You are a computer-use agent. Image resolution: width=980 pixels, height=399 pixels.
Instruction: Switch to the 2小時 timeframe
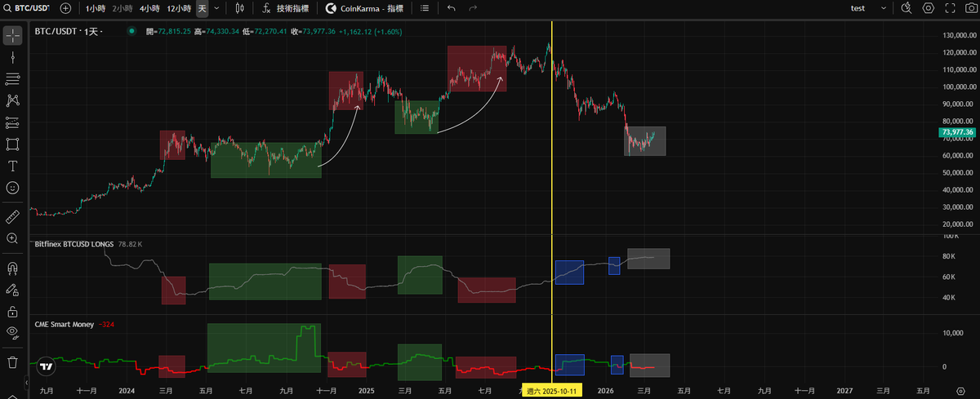(x=122, y=8)
